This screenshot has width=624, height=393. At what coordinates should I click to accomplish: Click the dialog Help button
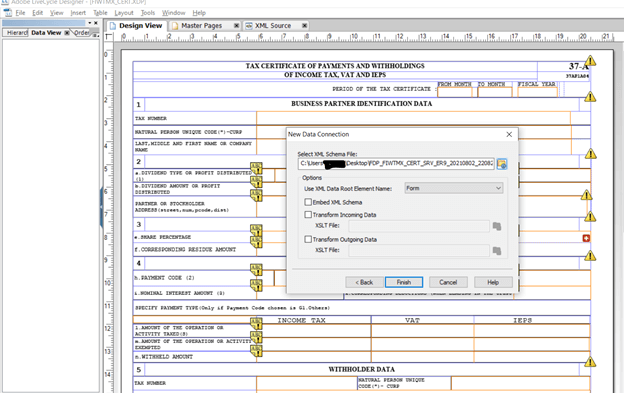point(493,282)
